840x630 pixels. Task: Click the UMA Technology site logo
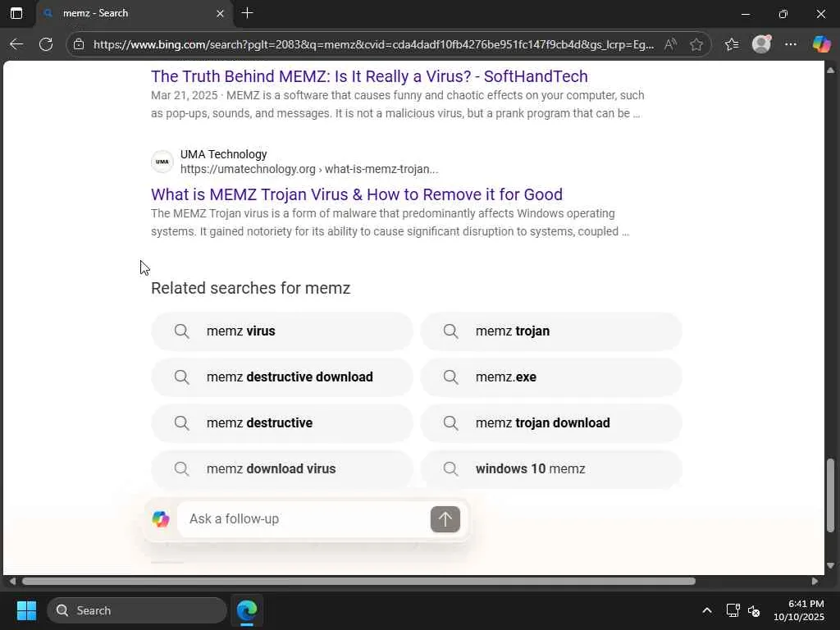[x=162, y=162]
